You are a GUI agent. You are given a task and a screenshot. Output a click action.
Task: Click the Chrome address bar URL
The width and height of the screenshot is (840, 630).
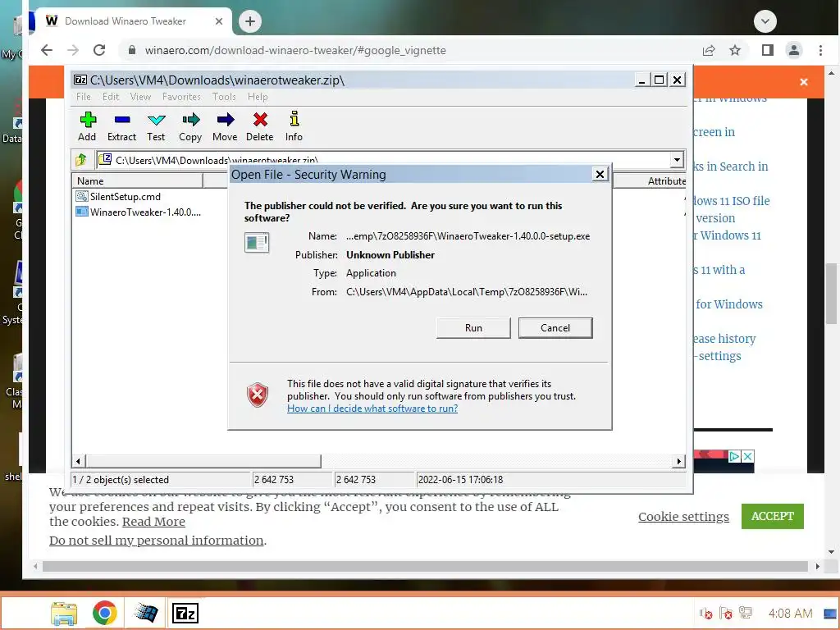tap(295, 50)
